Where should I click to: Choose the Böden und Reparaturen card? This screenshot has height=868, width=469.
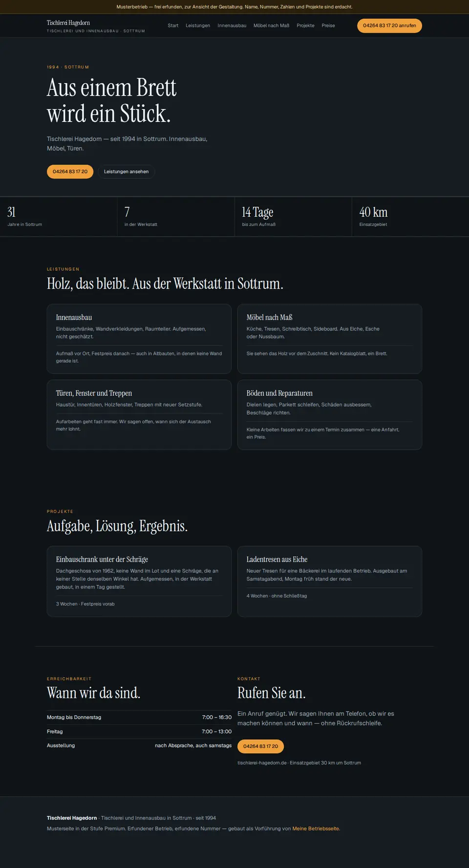330,414
